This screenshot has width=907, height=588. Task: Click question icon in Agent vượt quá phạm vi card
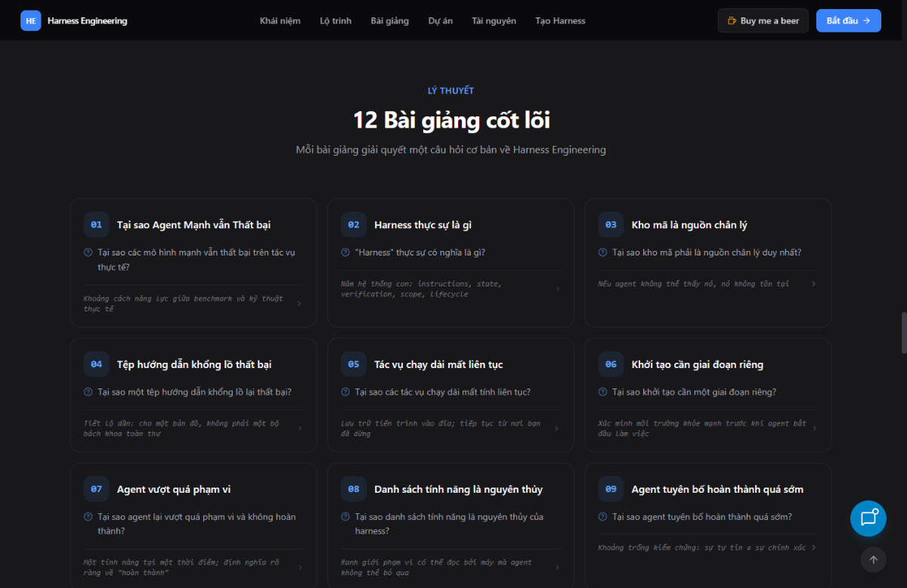click(88, 517)
